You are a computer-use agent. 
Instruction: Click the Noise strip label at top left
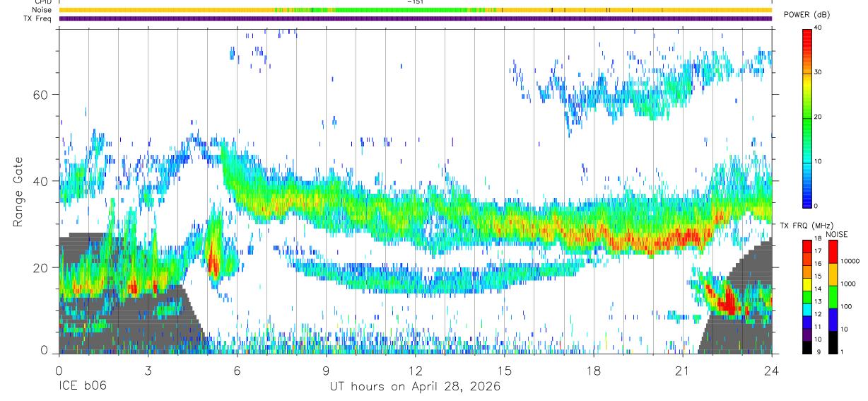tap(42, 10)
